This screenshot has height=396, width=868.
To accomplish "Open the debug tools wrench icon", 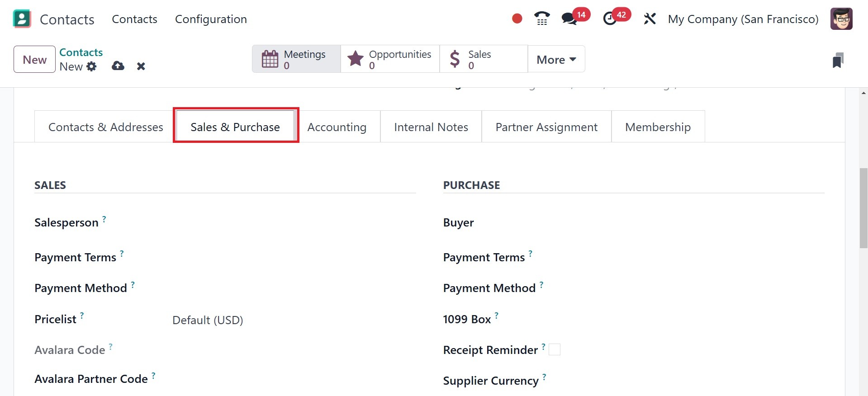I will [x=650, y=19].
